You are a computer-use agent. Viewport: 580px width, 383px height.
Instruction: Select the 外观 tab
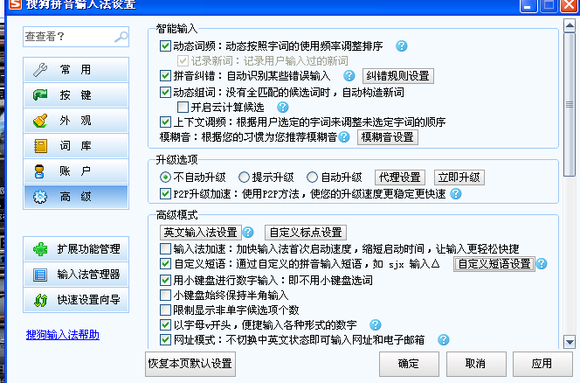(x=76, y=120)
